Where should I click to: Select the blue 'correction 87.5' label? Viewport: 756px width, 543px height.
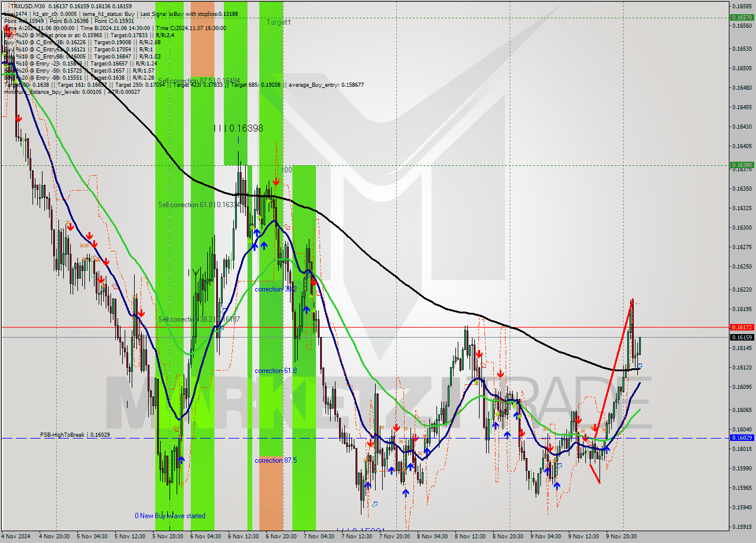point(276,460)
